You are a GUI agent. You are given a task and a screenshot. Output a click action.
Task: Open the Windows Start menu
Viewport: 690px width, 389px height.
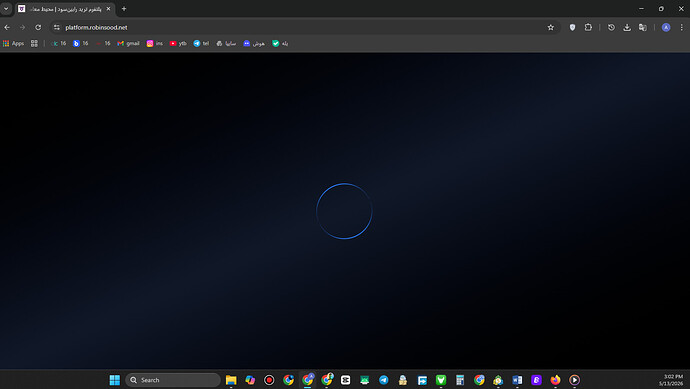(114, 380)
